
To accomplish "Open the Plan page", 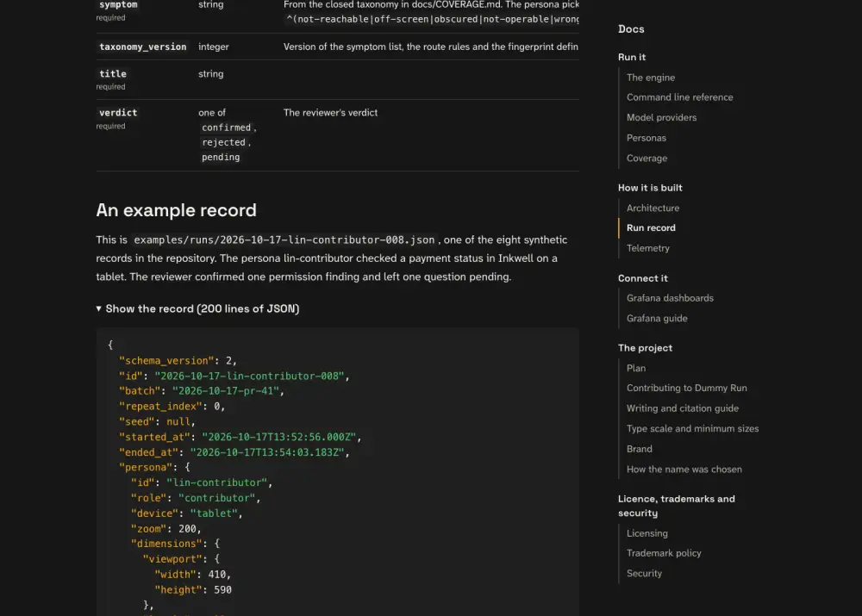I will 636,368.
